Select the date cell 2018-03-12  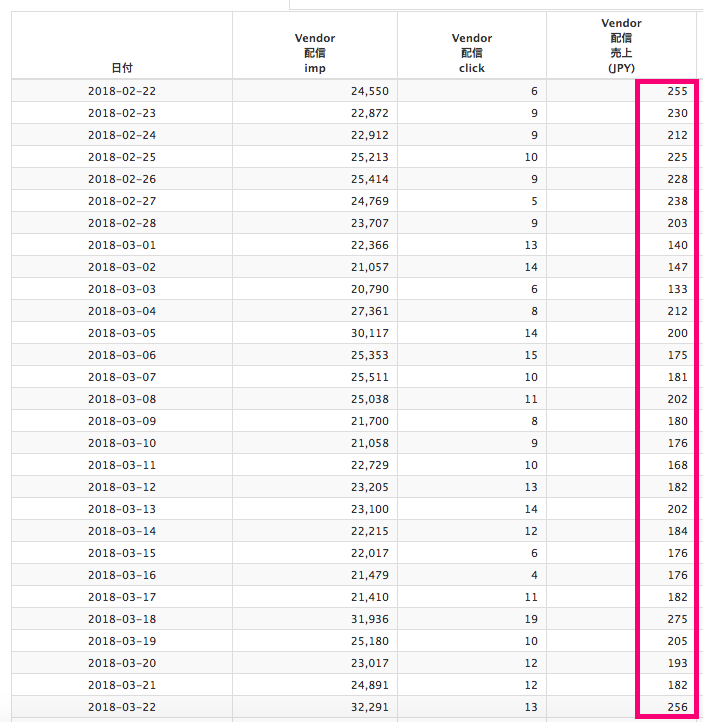pyautogui.click(x=122, y=487)
